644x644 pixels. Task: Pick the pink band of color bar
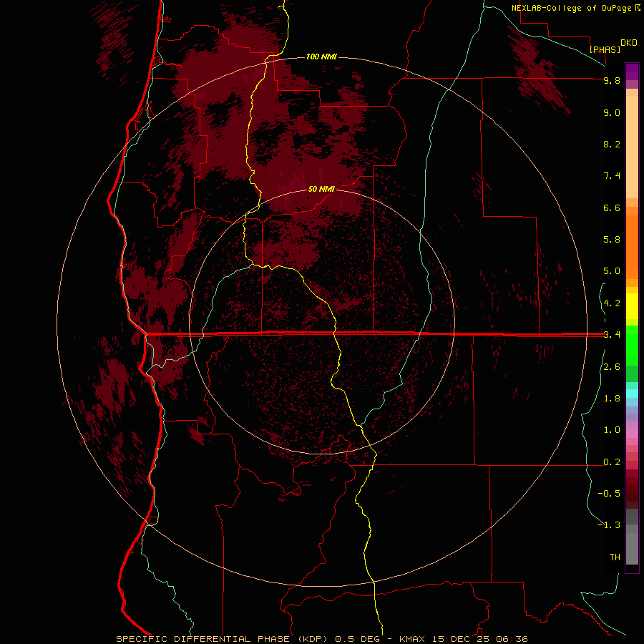click(632, 434)
